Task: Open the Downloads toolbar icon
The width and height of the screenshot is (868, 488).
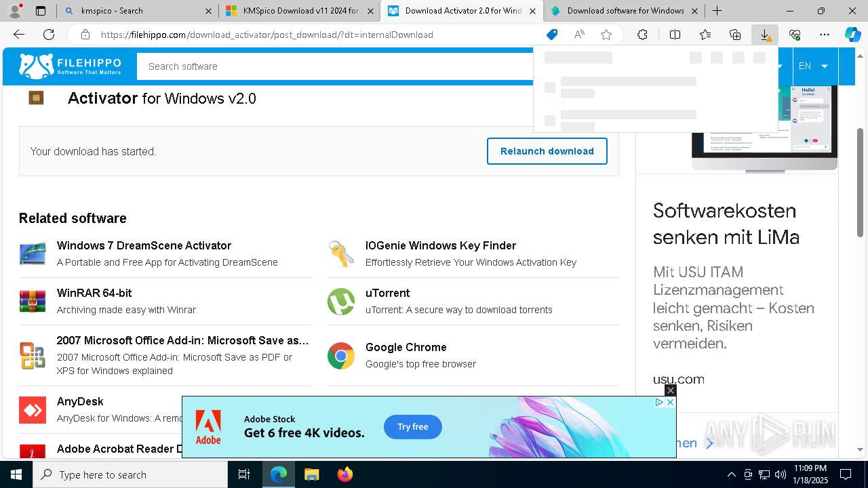Action: point(765,35)
